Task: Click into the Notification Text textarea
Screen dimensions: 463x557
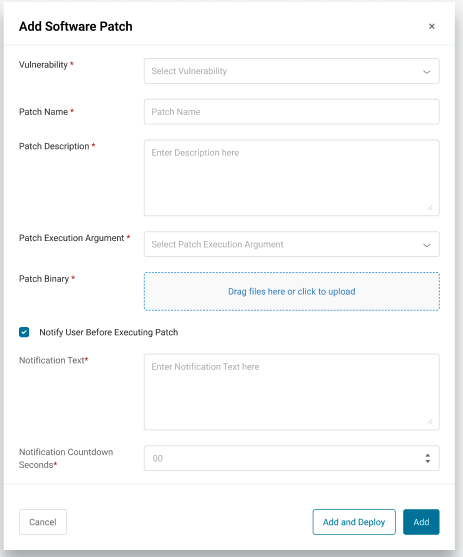Action: (x=291, y=392)
